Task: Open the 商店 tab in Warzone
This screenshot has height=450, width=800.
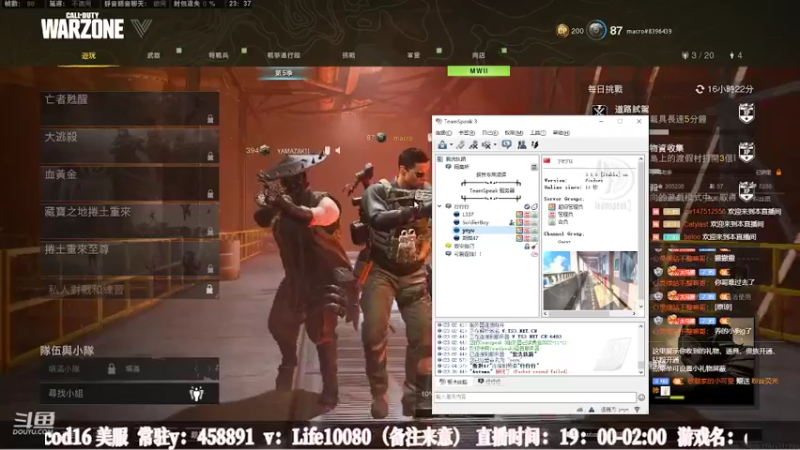Action: point(478,55)
